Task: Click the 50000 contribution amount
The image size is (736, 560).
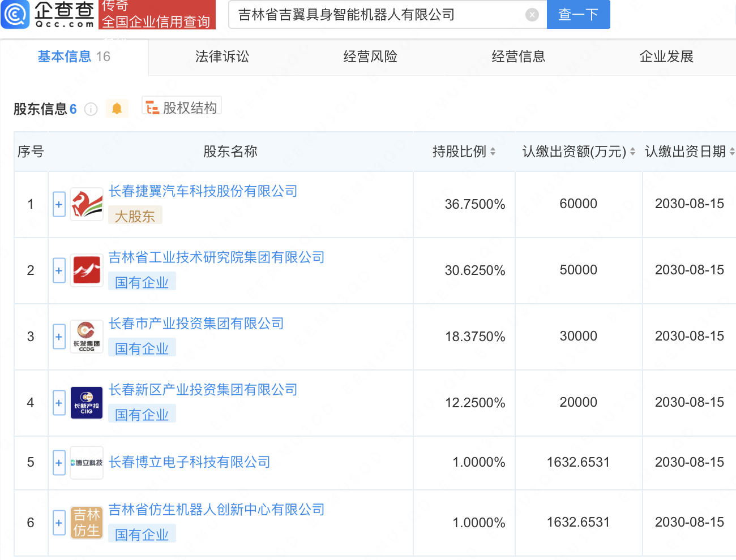Action: click(578, 270)
